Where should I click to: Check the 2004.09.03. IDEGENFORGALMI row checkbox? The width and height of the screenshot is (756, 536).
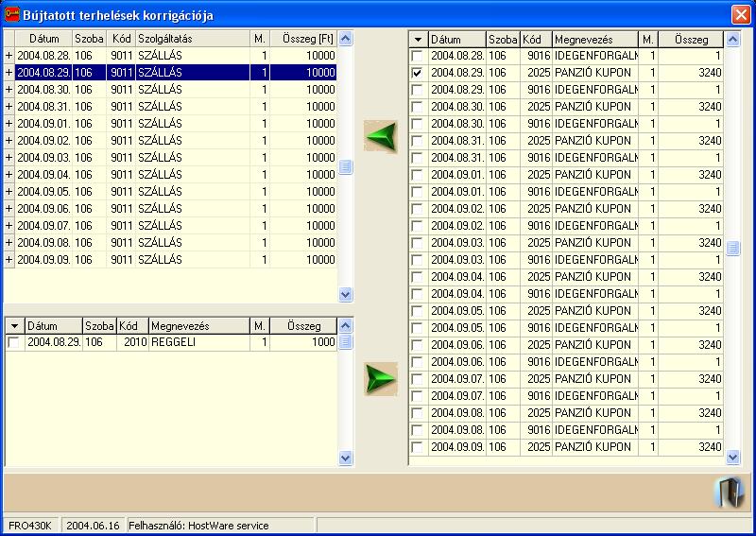point(417,260)
